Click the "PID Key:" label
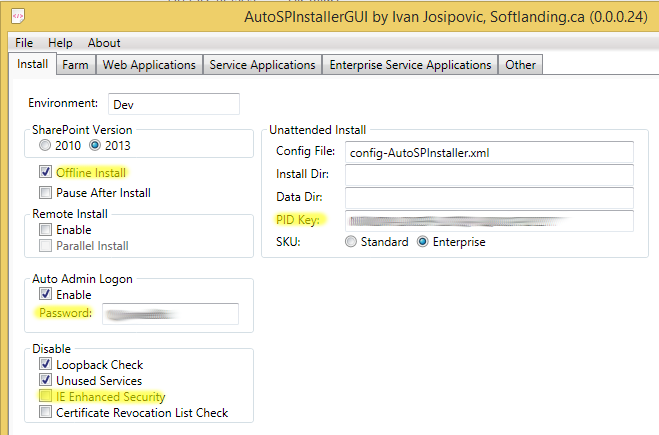 pos(298,220)
